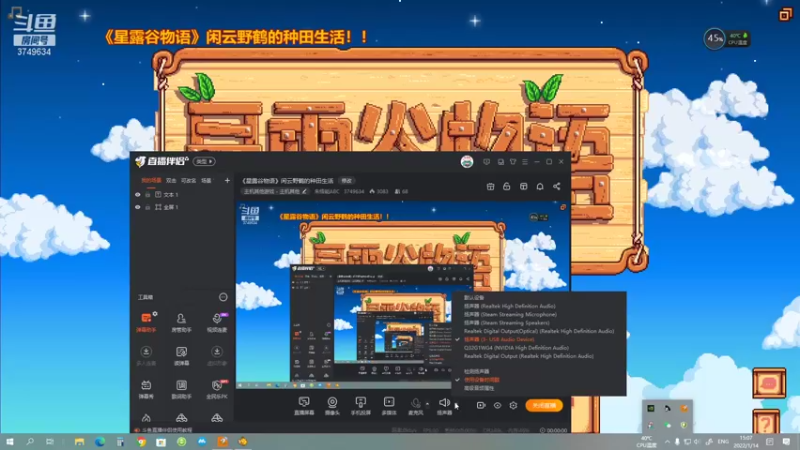Switch to the 我的场景 scene tab
The image size is (800, 450).
click(151, 181)
